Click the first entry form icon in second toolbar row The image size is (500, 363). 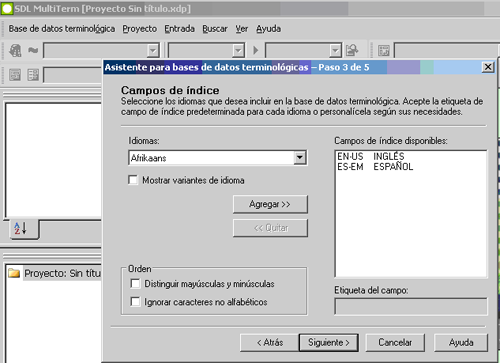coord(15,75)
